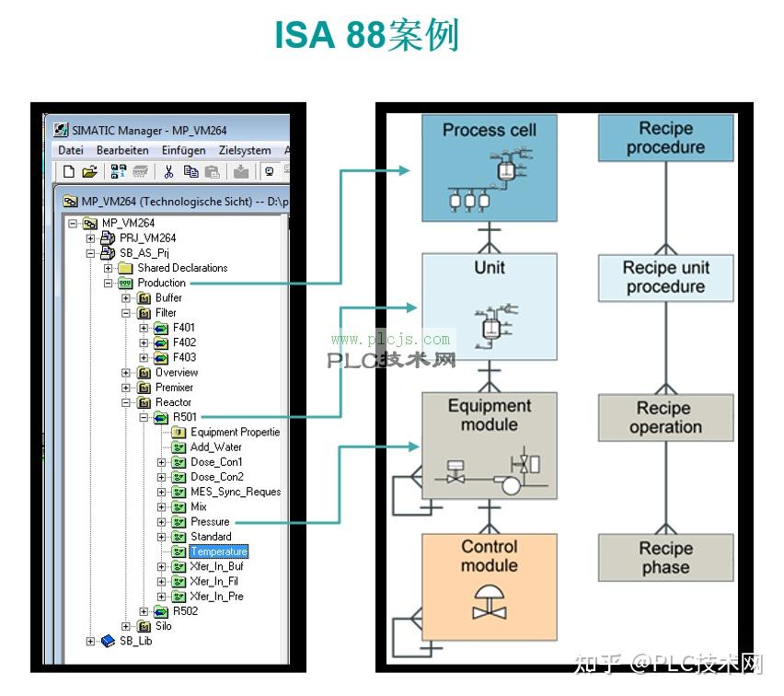Image resolution: width=784 pixels, height=696 pixels.
Task: Click the Copy toolbar icon
Action: pyautogui.click(x=190, y=171)
